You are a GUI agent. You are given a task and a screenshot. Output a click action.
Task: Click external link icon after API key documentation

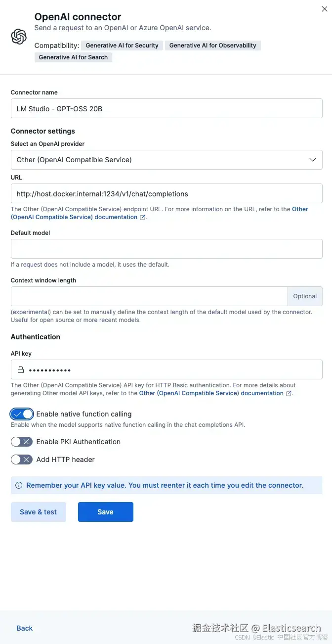tap(289, 393)
